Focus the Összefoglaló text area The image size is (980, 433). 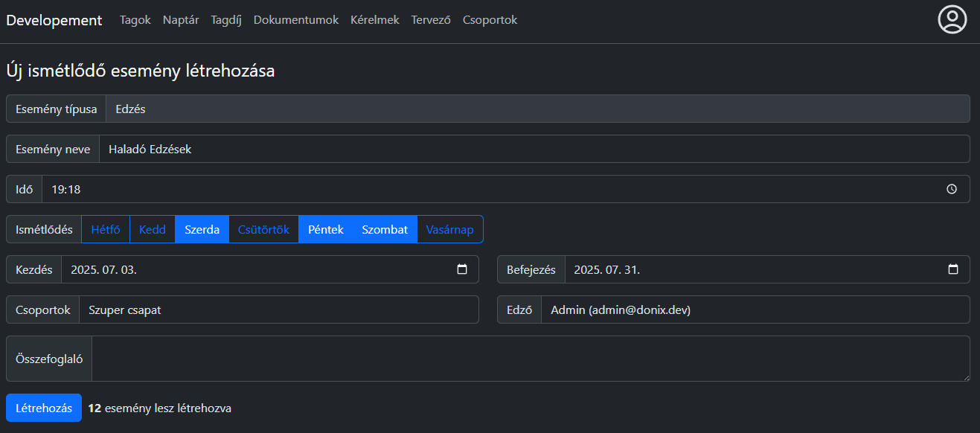(531, 359)
